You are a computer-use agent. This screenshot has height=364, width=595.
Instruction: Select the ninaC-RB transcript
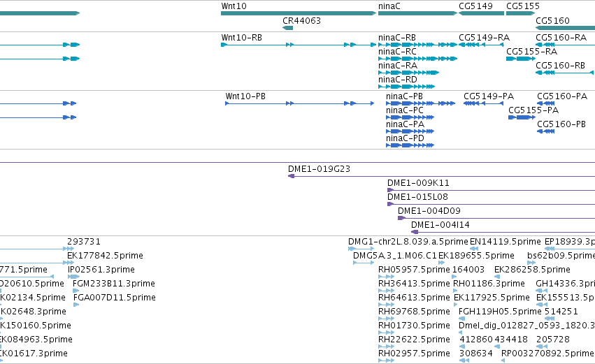click(418, 45)
